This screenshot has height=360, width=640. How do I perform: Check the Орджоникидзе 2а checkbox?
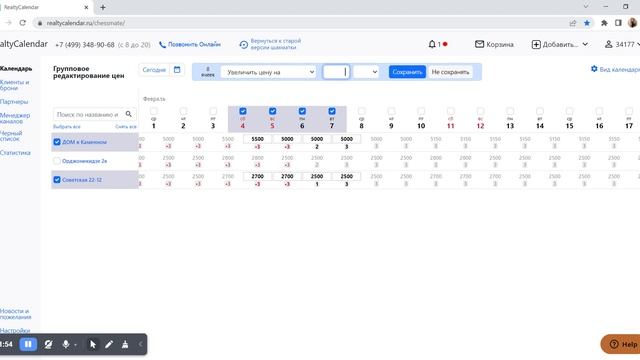pos(57,161)
